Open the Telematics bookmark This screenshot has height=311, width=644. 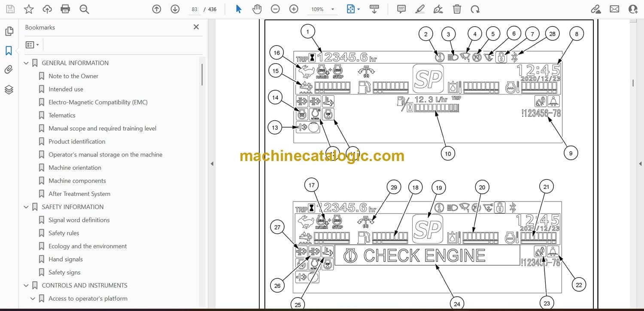tap(62, 115)
